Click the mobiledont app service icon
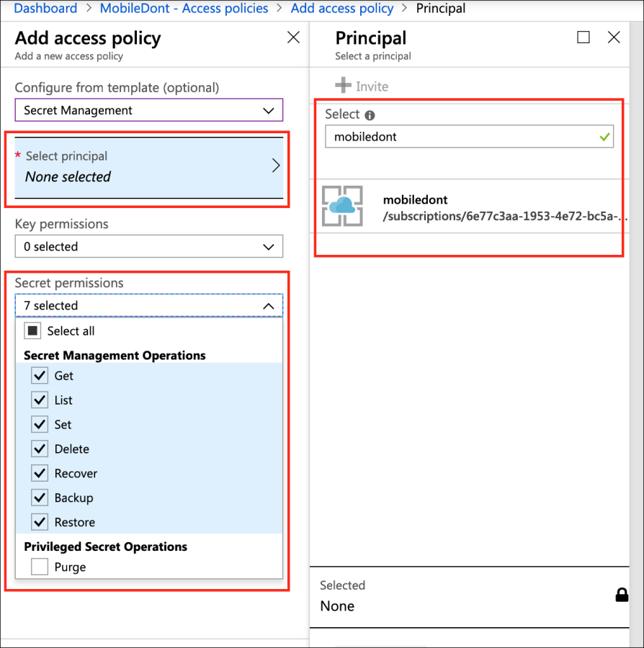Viewport: 644px width, 648px height. (342, 206)
